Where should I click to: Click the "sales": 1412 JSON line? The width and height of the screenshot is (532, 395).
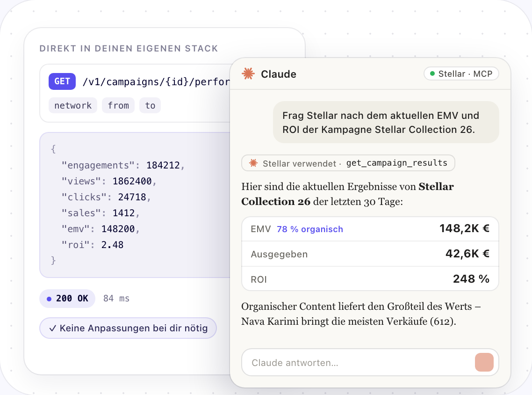click(x=101, y=213)
